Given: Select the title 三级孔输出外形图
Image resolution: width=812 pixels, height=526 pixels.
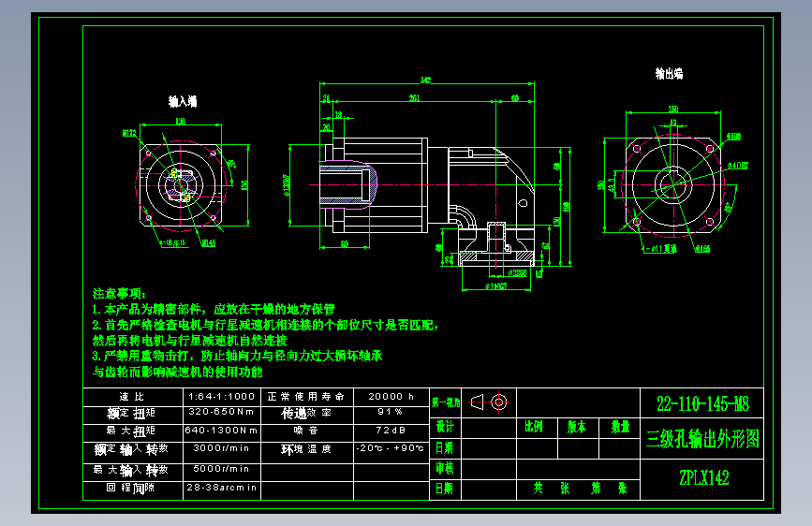Looking at the screenshot, I should point(702,439).
